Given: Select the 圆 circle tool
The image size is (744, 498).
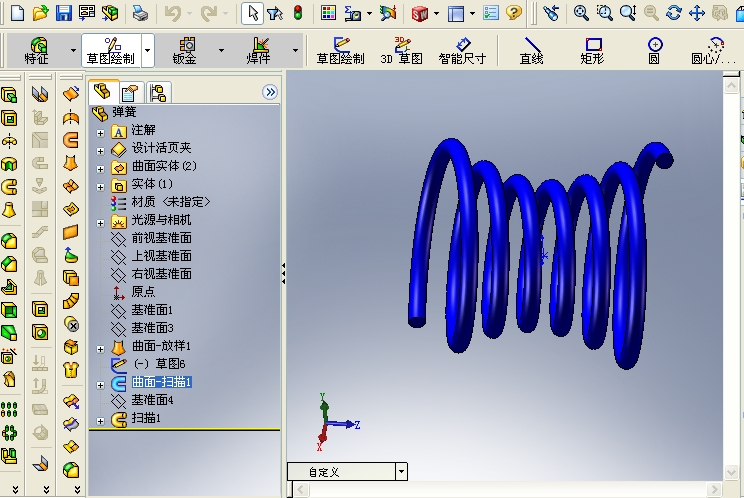Looking at the screenshot, I should coord(654,51).
